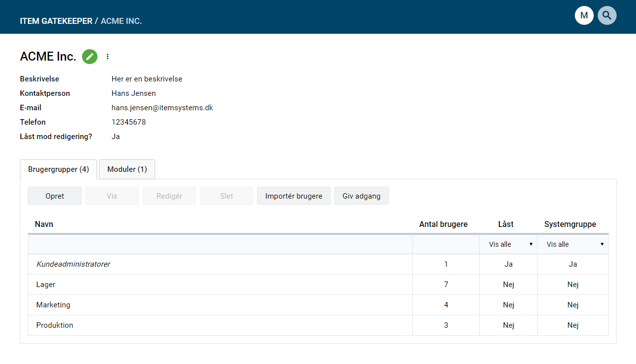Click the Navn filter input field
This screenshot has height=364, width=636.
point(220,244)
